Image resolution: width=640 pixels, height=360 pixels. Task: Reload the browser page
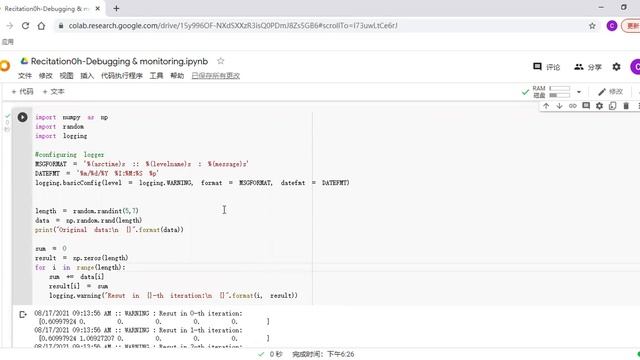click(x=25, y=26)
